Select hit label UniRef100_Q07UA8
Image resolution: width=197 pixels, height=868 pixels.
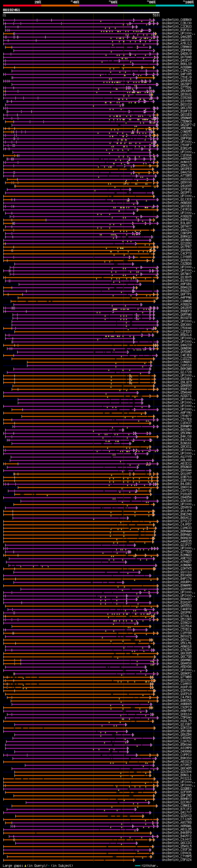click(177, 57)
